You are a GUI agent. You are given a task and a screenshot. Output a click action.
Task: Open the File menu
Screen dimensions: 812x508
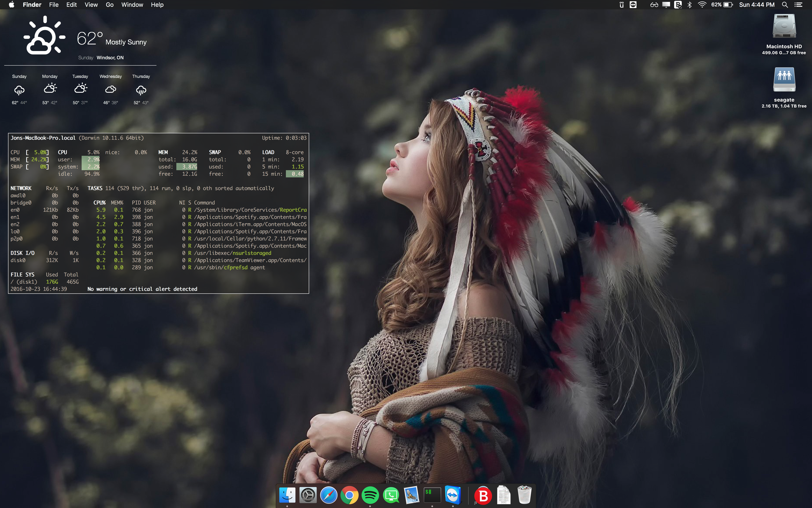54,5
